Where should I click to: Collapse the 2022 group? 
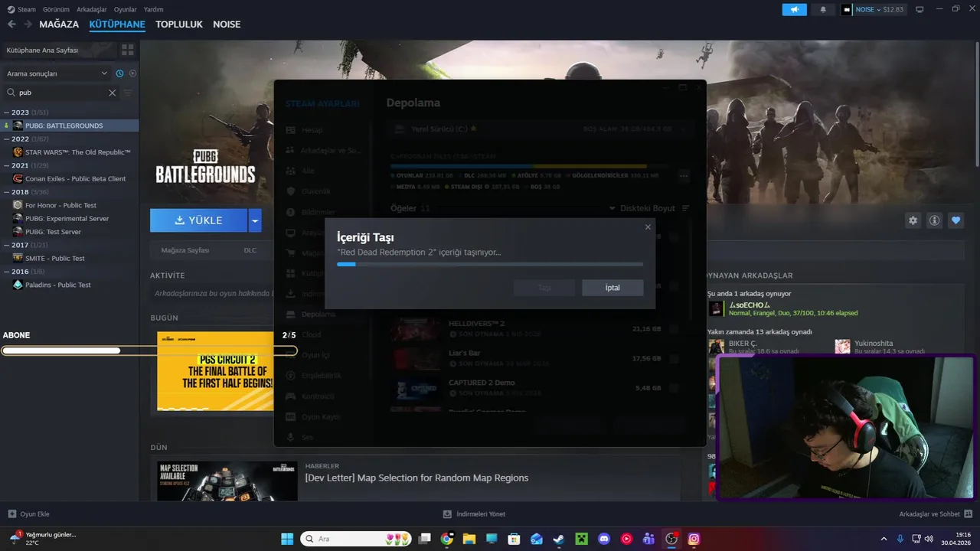(x=7, y=139)
